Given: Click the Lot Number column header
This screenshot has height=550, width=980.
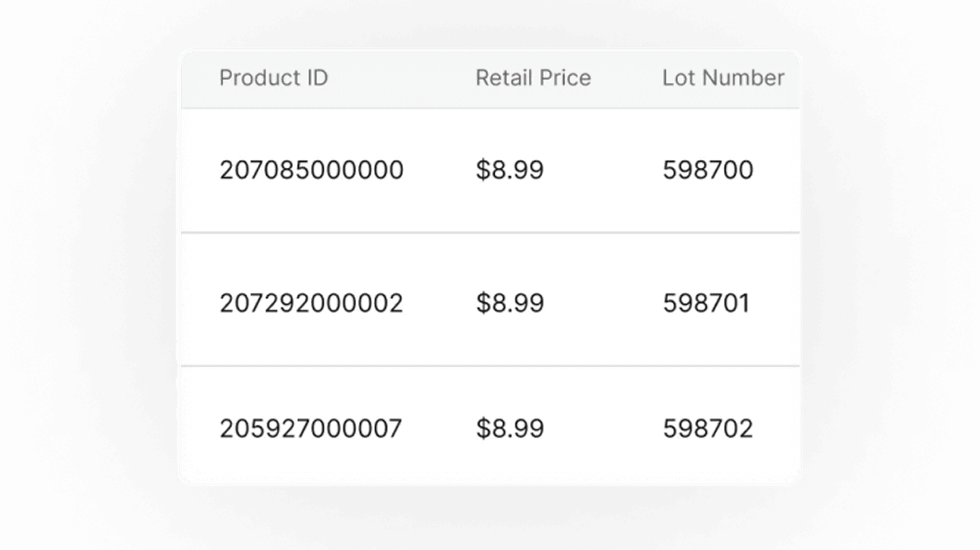Looking at the screenshot, I should coord(723,78).
